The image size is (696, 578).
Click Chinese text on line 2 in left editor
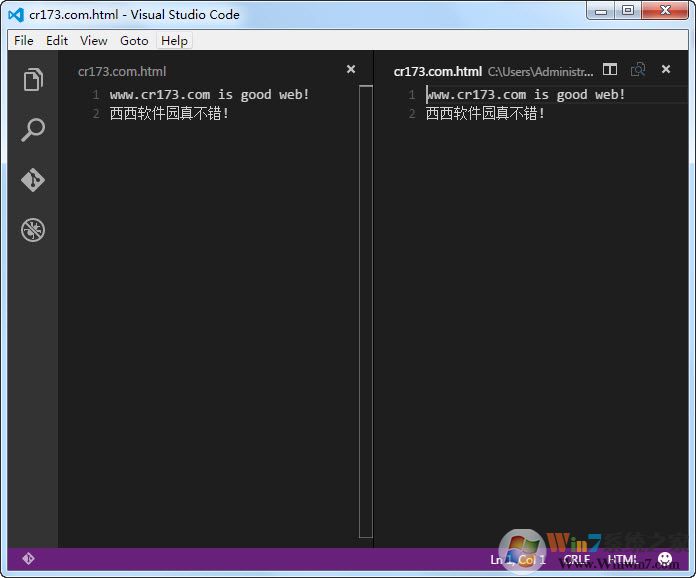point(169,114)
